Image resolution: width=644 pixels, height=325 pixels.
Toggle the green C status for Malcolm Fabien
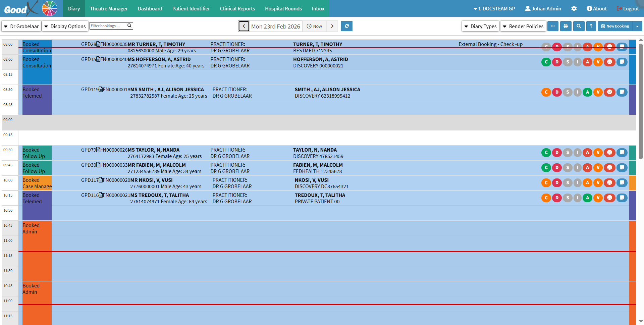[x=546, y=168]
